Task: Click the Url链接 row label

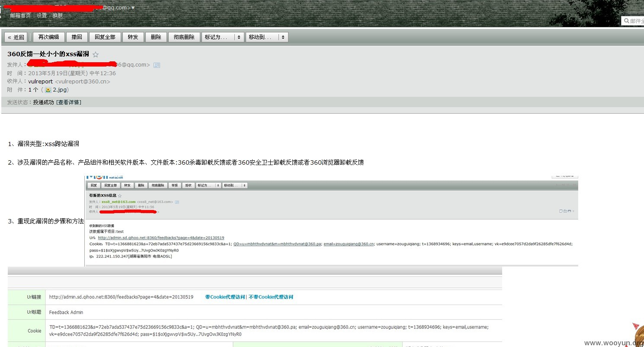Action: click(34, 297)
